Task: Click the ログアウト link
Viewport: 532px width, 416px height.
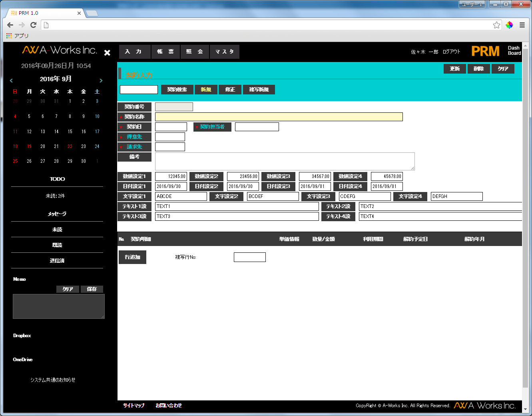Action: [451, 52]
